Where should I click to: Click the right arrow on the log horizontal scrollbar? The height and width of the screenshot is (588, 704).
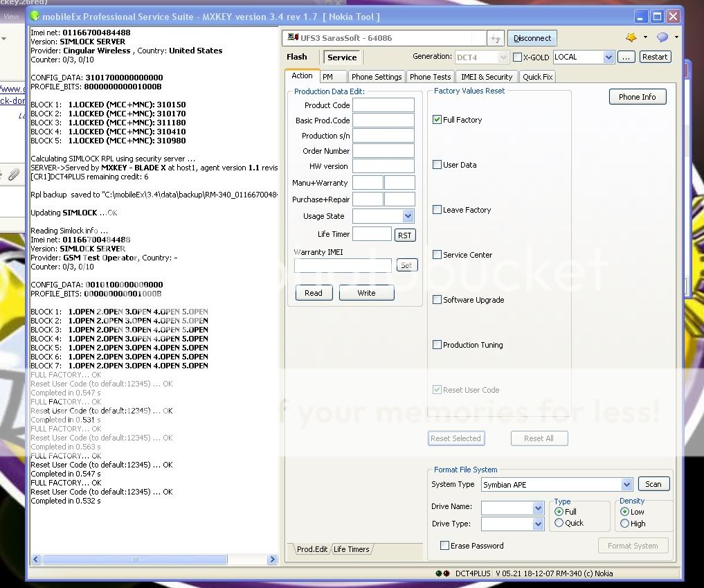(x=273, y=560)
